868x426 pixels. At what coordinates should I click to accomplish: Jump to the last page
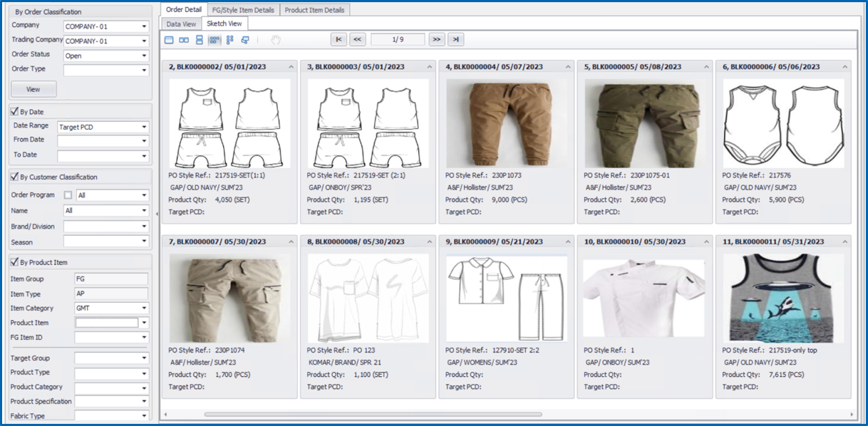pyautogui.click(x=455, y=40)
